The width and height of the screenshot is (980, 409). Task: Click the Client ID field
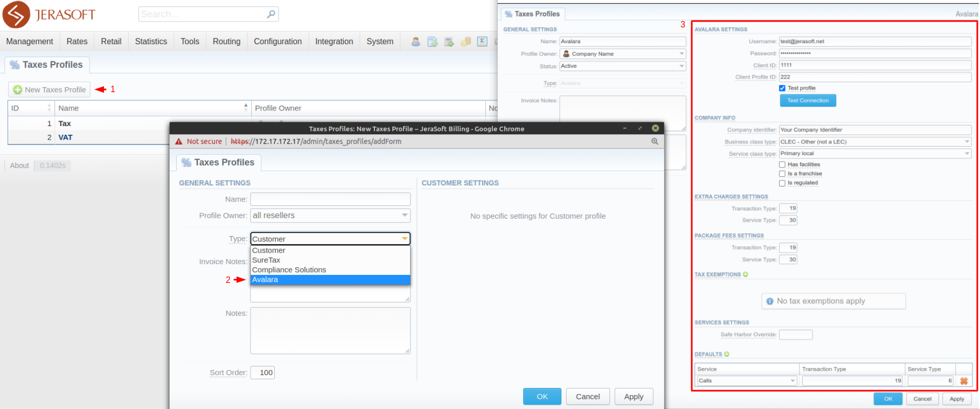tap(875, 65)
